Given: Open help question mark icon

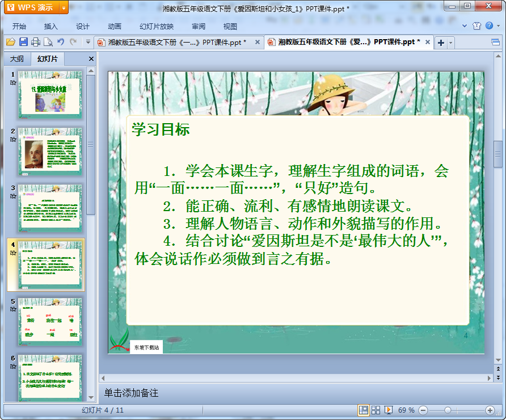Looking at the screenshot, I should [489, 26].
